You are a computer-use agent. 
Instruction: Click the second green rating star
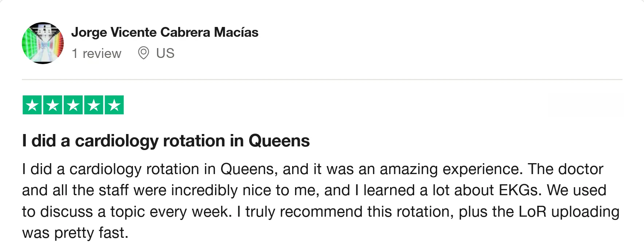pos(53,105)
